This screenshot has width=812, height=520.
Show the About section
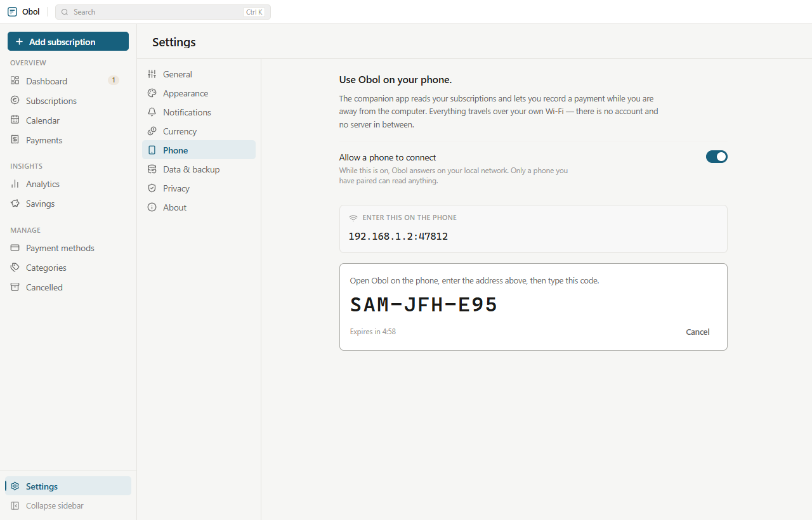tap(199, 207)
